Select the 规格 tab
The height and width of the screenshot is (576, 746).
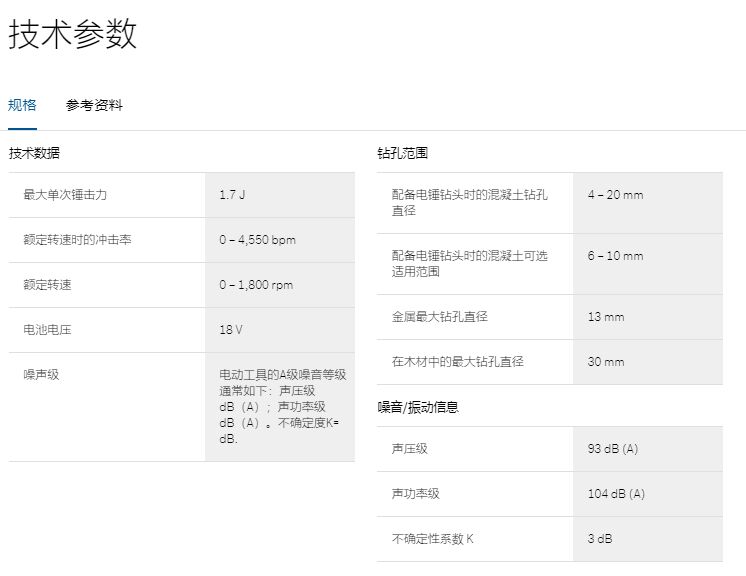22,105
